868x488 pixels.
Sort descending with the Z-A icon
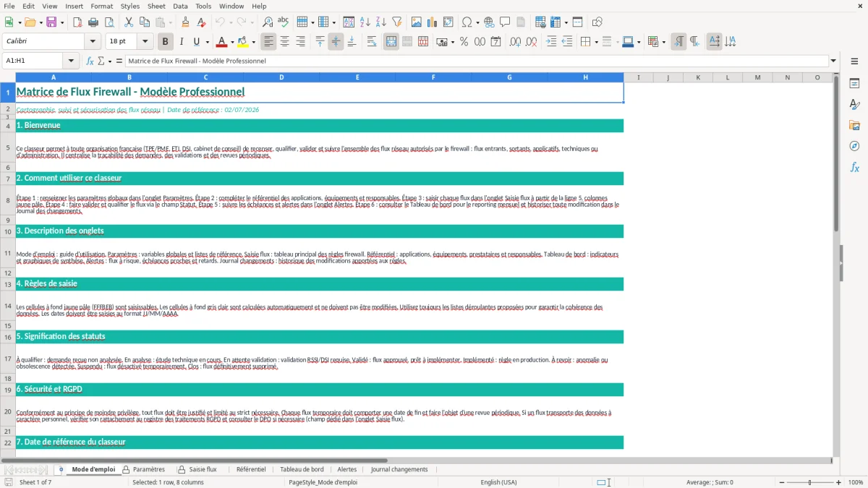click(380, 22)
